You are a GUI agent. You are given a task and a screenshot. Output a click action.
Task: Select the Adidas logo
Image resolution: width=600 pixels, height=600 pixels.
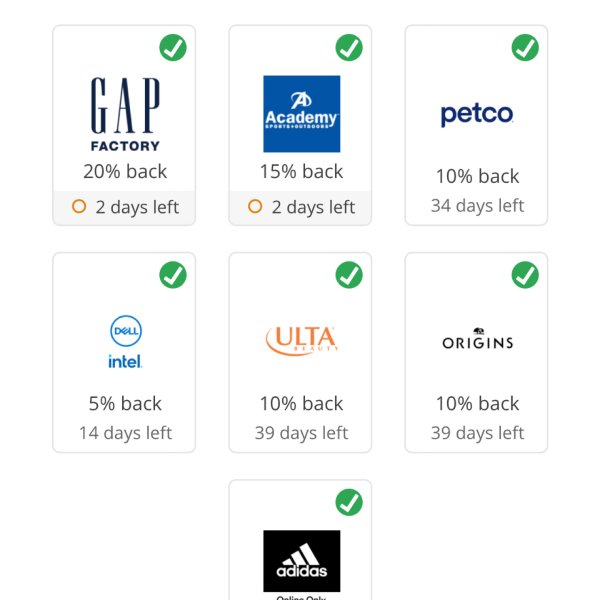[302, 561]
